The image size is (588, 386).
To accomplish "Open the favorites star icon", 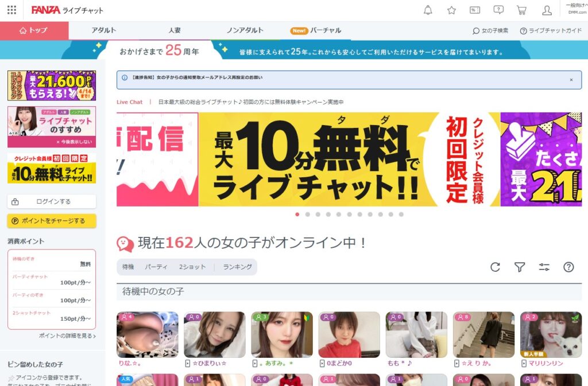I will click(451, 10).
